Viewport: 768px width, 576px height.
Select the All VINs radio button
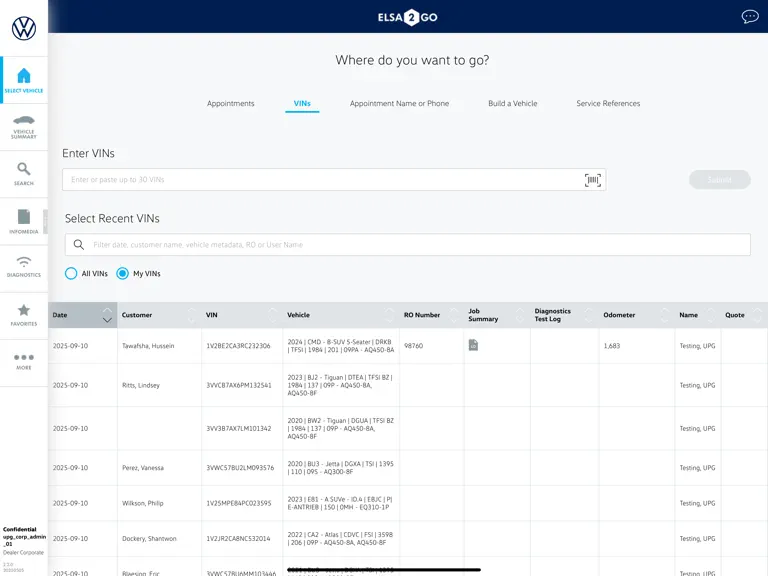[71, 273]
